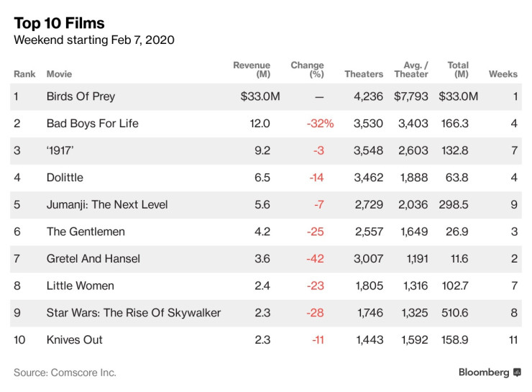This screenshot has width=532, height=392.
Task: Click the Avg. / Theater column header
Action: 411,70
